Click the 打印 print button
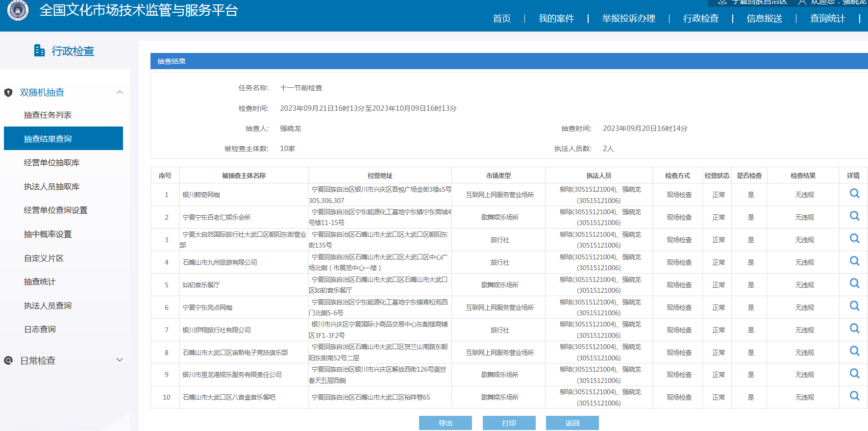This screenshot has height=431, width=868. (x=509, y=423)
